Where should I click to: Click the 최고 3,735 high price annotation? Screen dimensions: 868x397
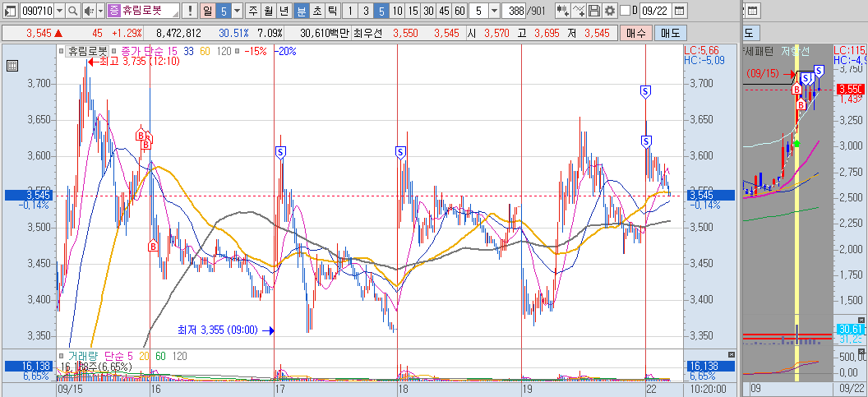click(133, 62)
